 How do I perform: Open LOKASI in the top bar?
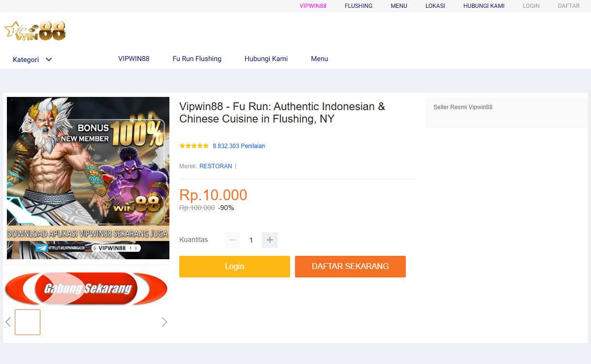435,6
